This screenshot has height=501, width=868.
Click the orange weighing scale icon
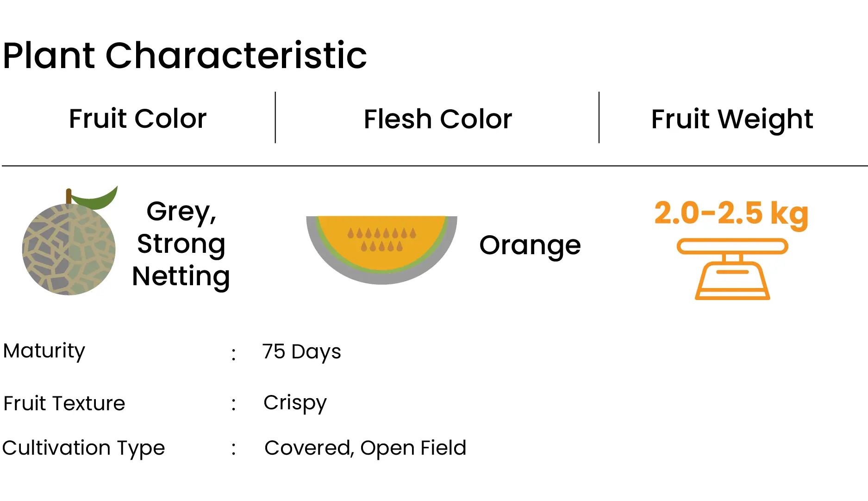pyautogui.click(x=732, y=269)
